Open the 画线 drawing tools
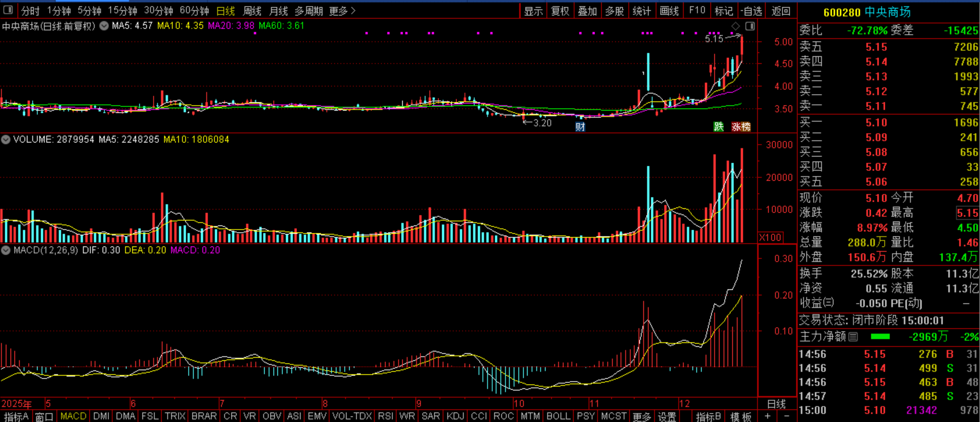Screen dimensions: 980x422 click(x=669, y=11)
